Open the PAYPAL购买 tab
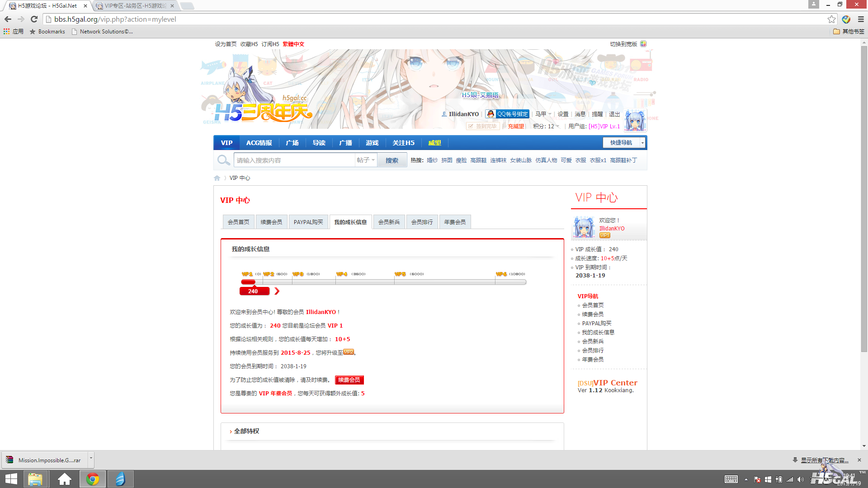Image resolution: width=868 pixels, height=488 pixels. coord(308,222)
